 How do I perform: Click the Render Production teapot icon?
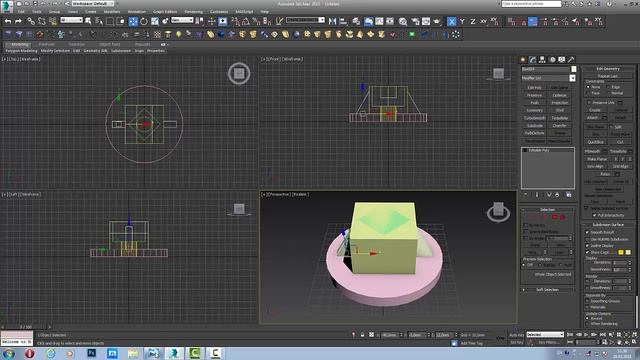[x=437, y=21]
